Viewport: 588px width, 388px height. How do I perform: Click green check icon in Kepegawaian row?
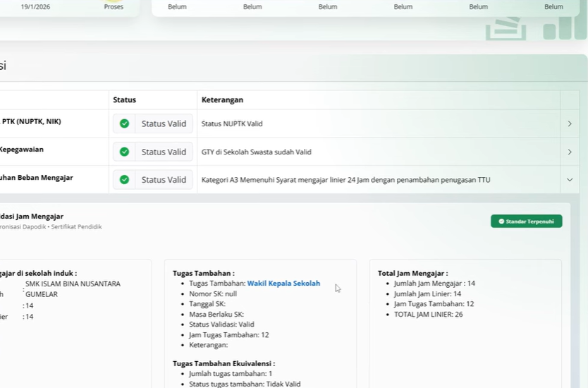124,152
